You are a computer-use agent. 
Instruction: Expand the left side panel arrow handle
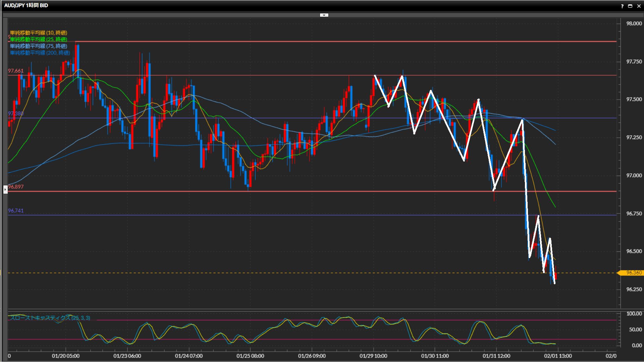[5, 189]
